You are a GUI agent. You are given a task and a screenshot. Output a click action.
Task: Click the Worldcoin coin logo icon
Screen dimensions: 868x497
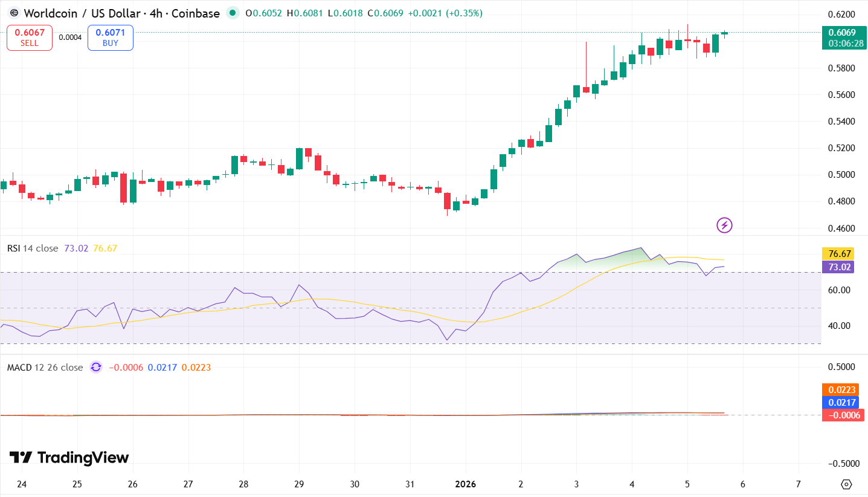(x=13, y=13)
